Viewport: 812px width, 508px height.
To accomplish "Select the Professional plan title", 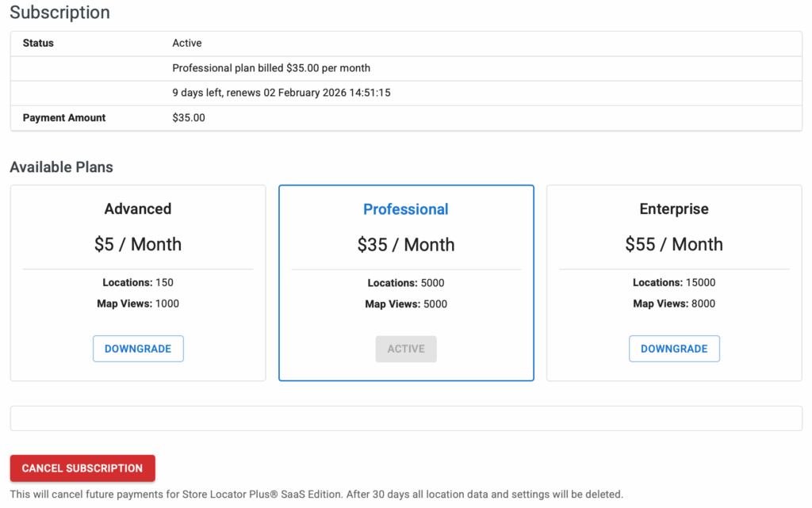I will pyautogui.click(x=406, y=209).
